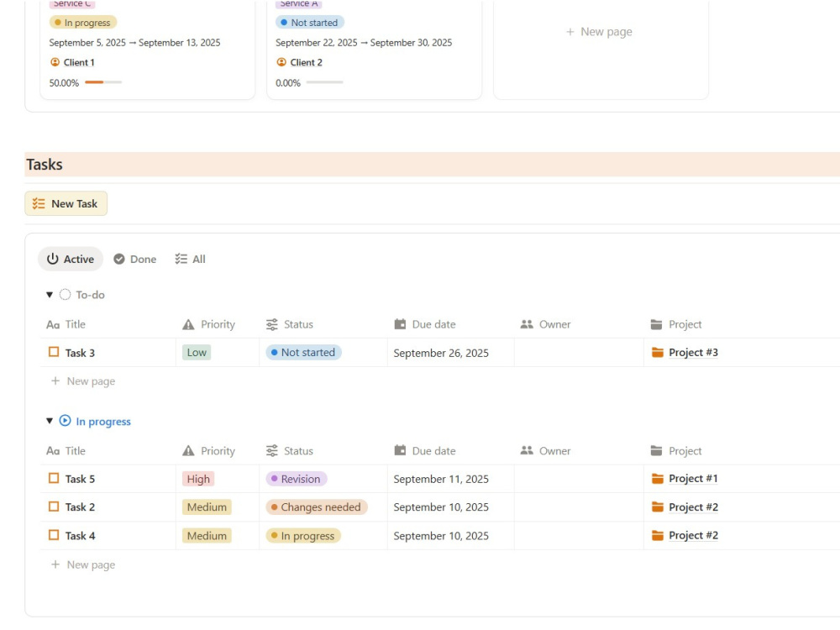Open the Project #3 link
Viewport: 840px width, 630px height.
(693, 353)
